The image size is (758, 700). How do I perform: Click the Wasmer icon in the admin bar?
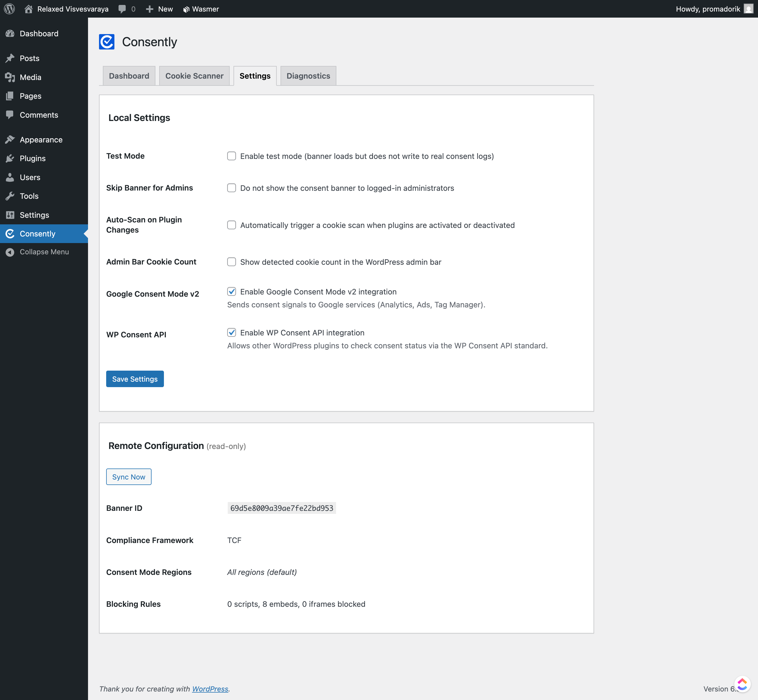coord(186,9)
